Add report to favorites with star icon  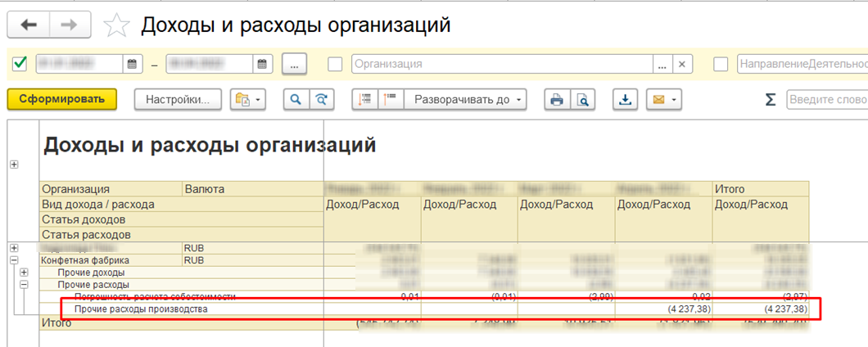[x=116, y=25]
